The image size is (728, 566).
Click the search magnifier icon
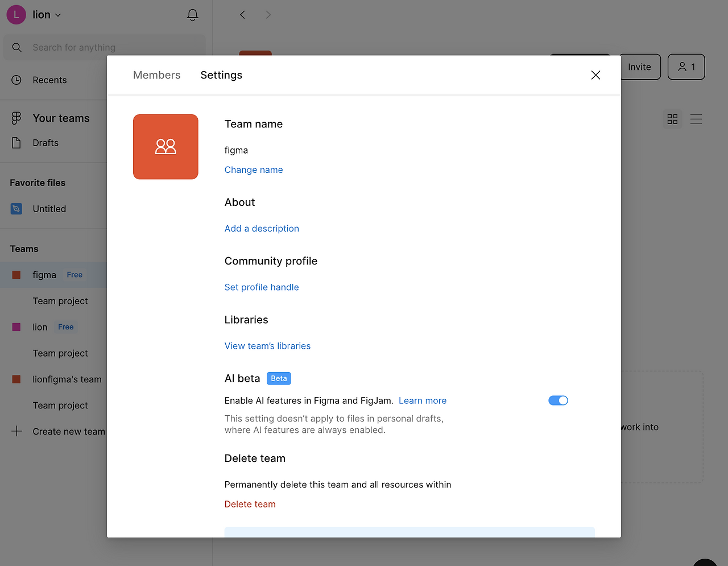(17, 48)
